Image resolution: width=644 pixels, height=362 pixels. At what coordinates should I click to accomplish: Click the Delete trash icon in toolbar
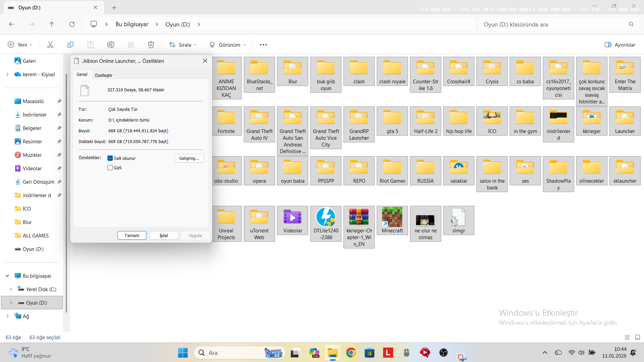(x=151, y=45)
